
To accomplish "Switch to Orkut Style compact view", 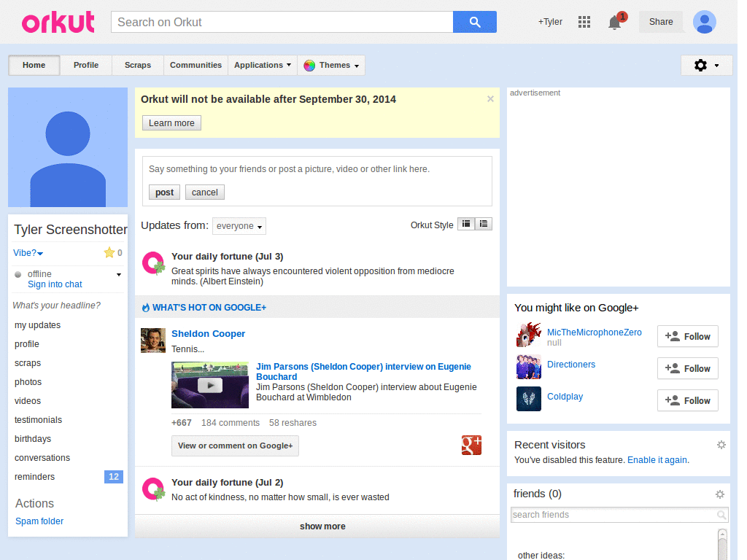I will coord(466,224).
